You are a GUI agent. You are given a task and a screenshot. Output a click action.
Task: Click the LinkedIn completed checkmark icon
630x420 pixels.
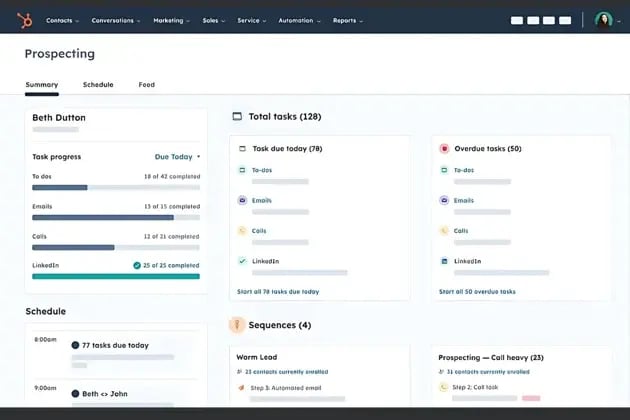click(x=137, y=265)
